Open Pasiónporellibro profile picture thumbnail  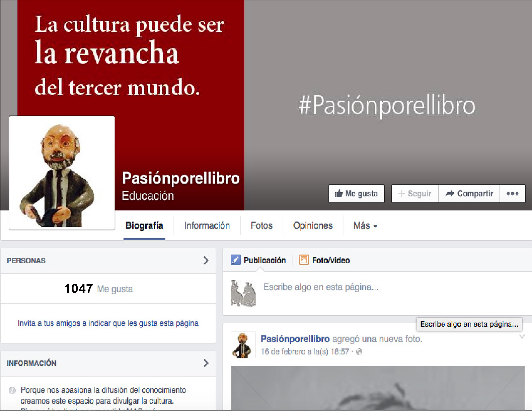pos(62,173)
